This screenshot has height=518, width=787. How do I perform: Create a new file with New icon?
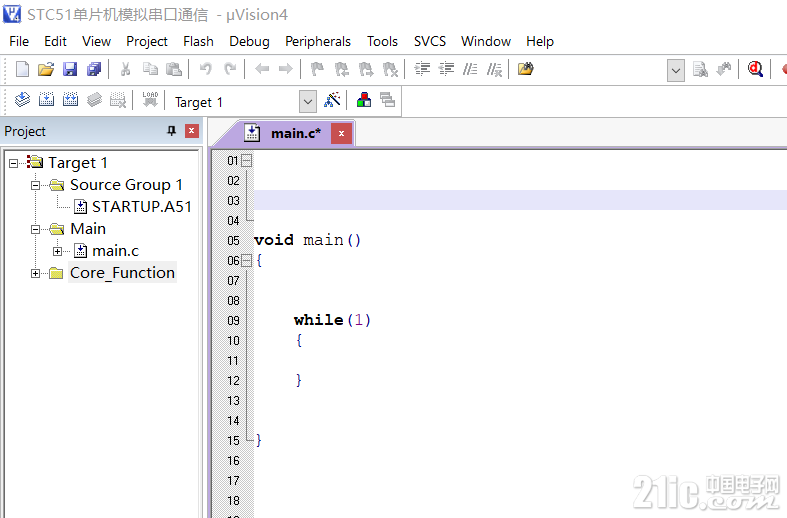coord(22,69)
